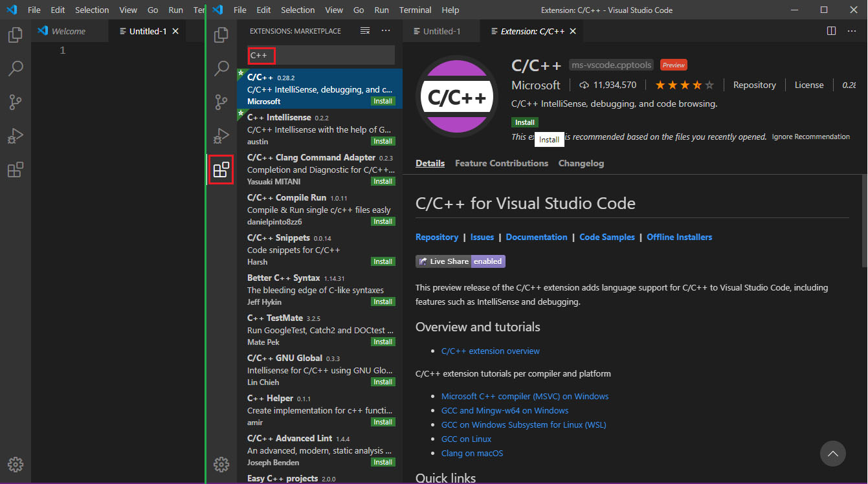Open the Manage settings gear
Screen dimensions: 868x484
[x=221, y=465]
